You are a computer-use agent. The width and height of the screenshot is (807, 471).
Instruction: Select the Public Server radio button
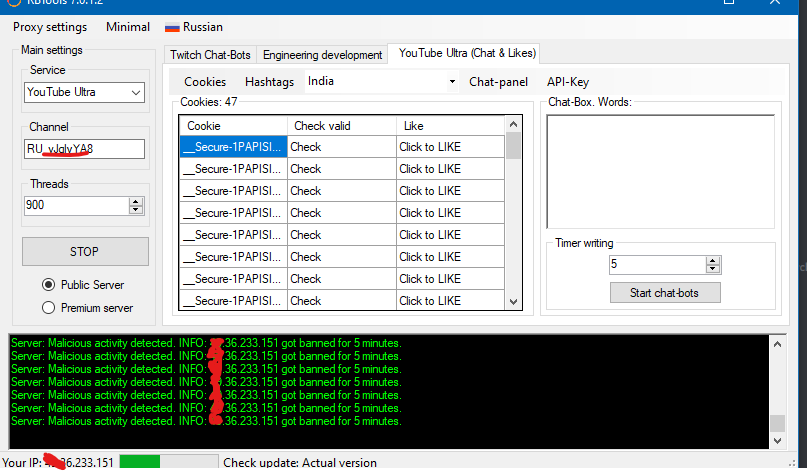pos(48,285)
